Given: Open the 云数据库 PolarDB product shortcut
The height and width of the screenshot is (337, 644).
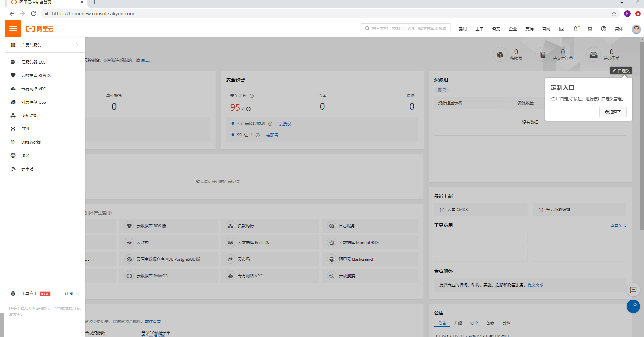Looking at the screenshot, I should pyautogui.click(x=168, y=276).
